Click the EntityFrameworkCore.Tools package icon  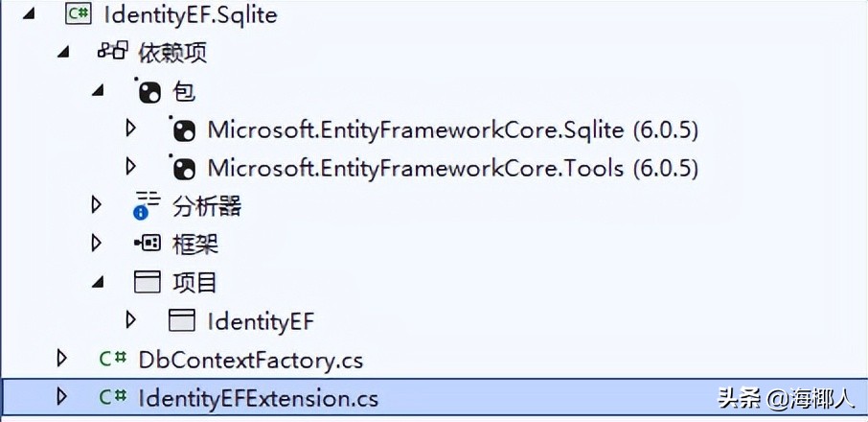pos(182,168)
